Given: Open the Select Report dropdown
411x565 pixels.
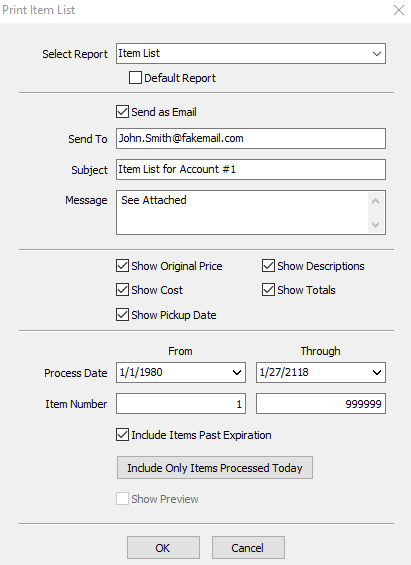Looking at the screenshot, I should coord(251,54).
